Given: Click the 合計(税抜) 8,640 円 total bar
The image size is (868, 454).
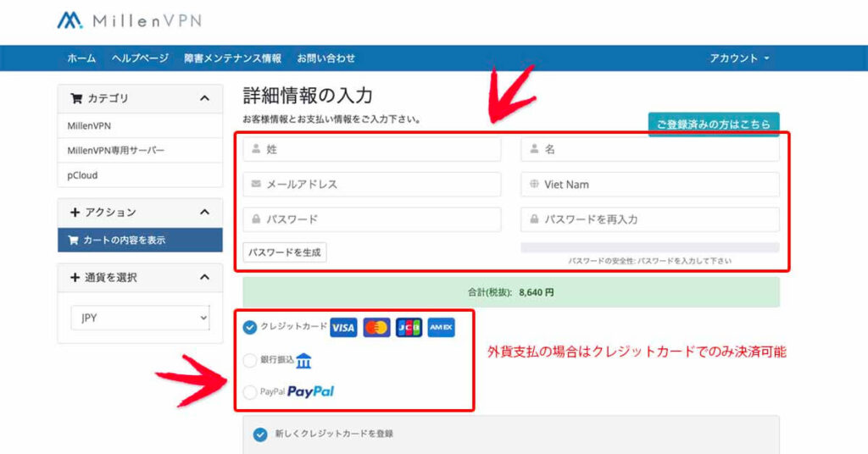Looking at the screenshot, I should tap(511, 292).
